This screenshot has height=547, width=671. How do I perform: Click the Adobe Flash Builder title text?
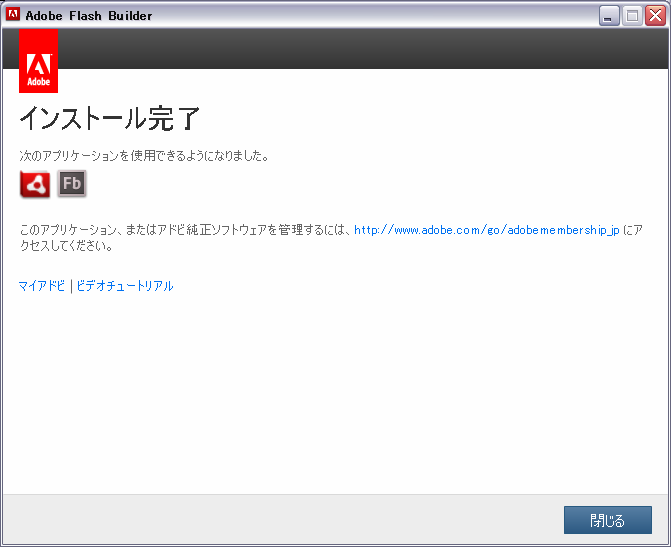tap(89, 16)
